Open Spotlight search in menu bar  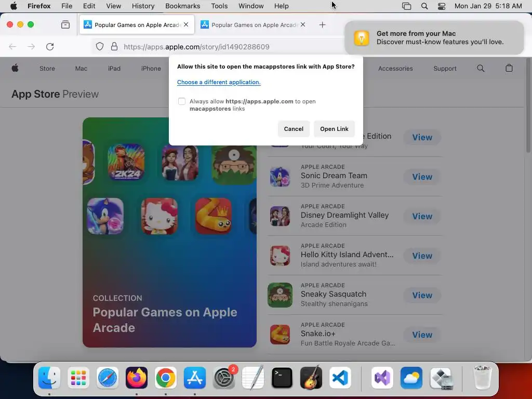(424, 6)
